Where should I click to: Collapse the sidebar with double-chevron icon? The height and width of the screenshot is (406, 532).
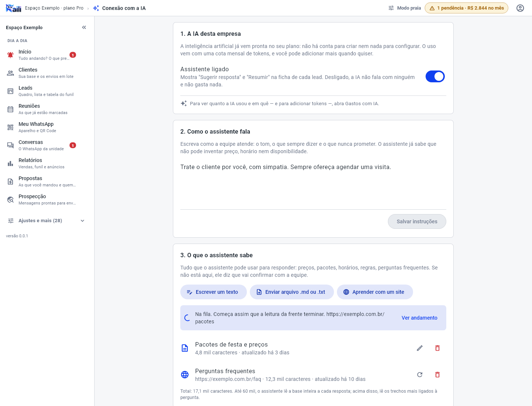(84, 27)
